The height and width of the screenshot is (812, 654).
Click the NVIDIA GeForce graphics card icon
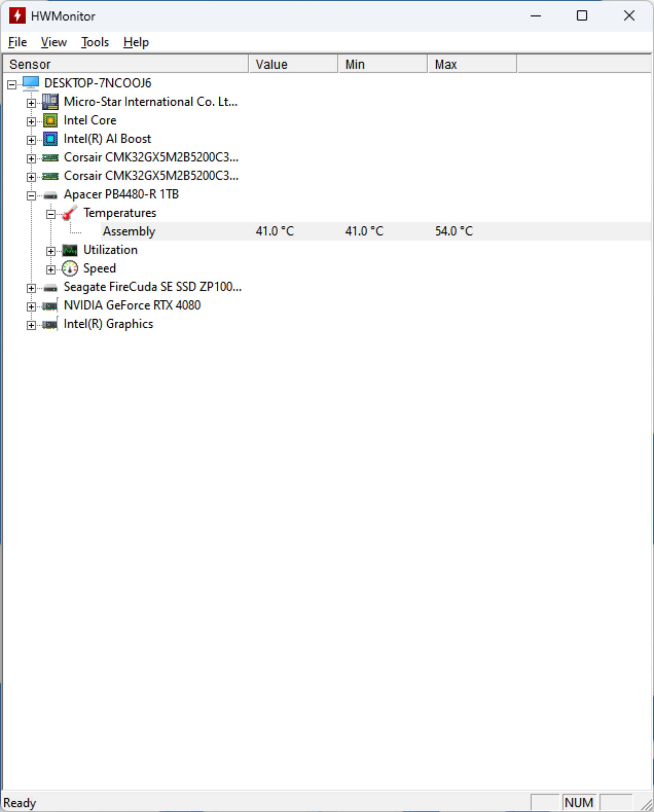click(50, 306)
